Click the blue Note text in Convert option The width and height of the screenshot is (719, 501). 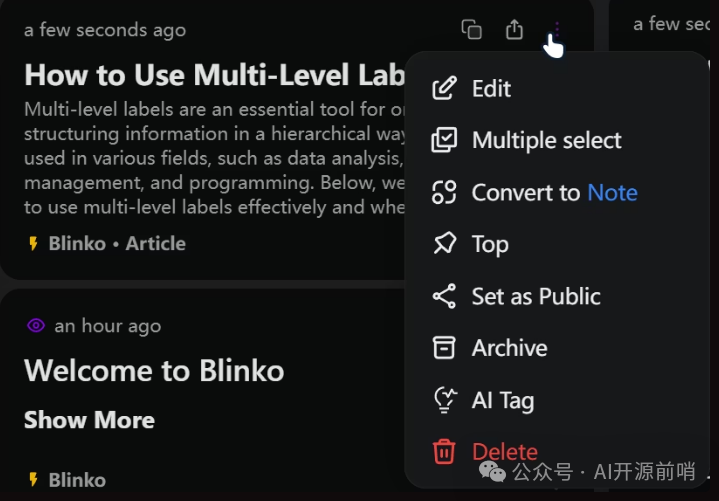point(612,193)
